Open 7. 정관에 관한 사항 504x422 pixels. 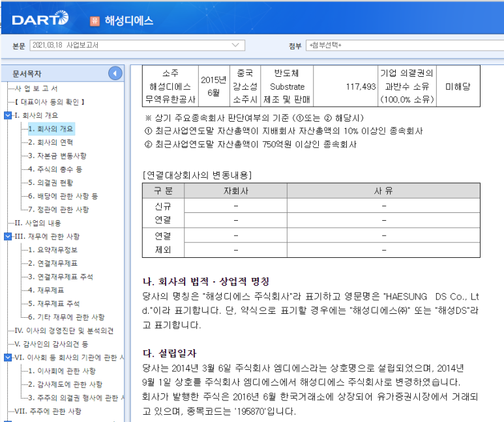59,210
